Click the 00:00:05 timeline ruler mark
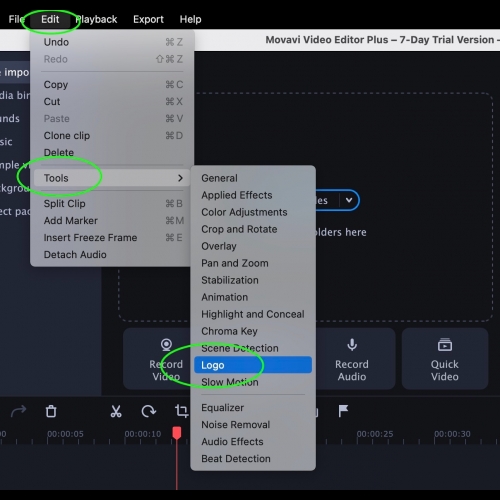The image size is (500, 500). pos(65,434)
